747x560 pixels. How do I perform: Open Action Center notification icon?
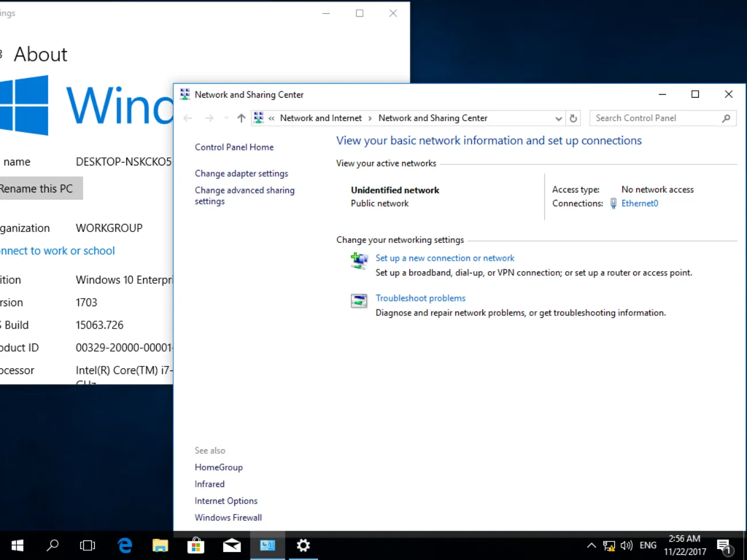[725, 546]
